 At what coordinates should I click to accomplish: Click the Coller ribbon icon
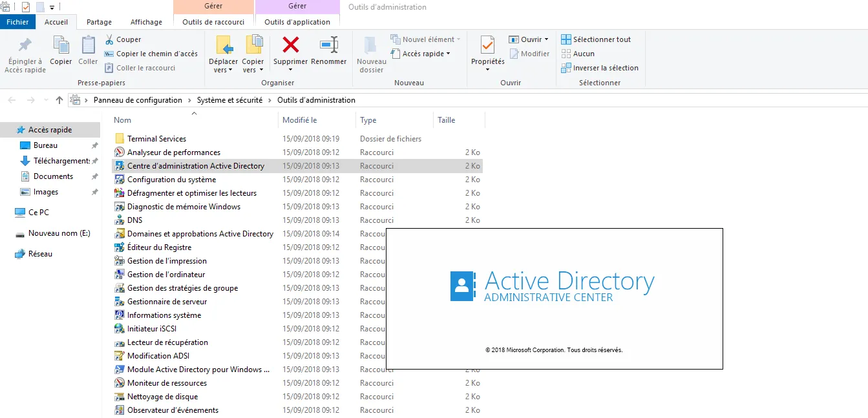[88, 45]
